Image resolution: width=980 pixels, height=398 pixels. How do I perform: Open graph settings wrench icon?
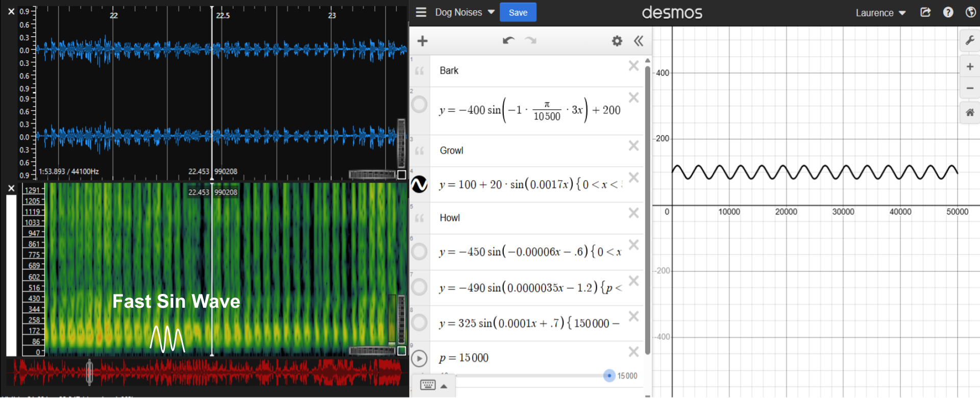coord(970,41)
